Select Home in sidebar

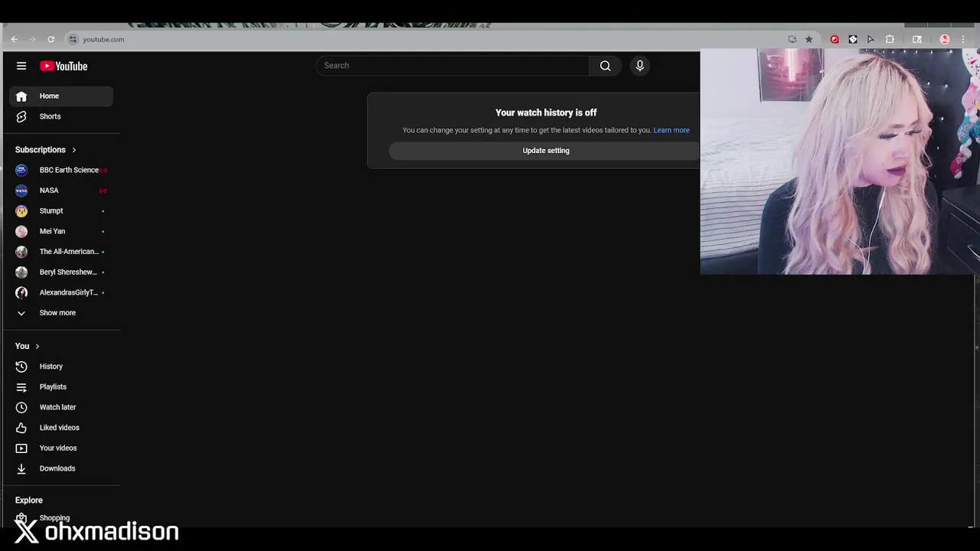pyautogui.click(x=61, y=96)
